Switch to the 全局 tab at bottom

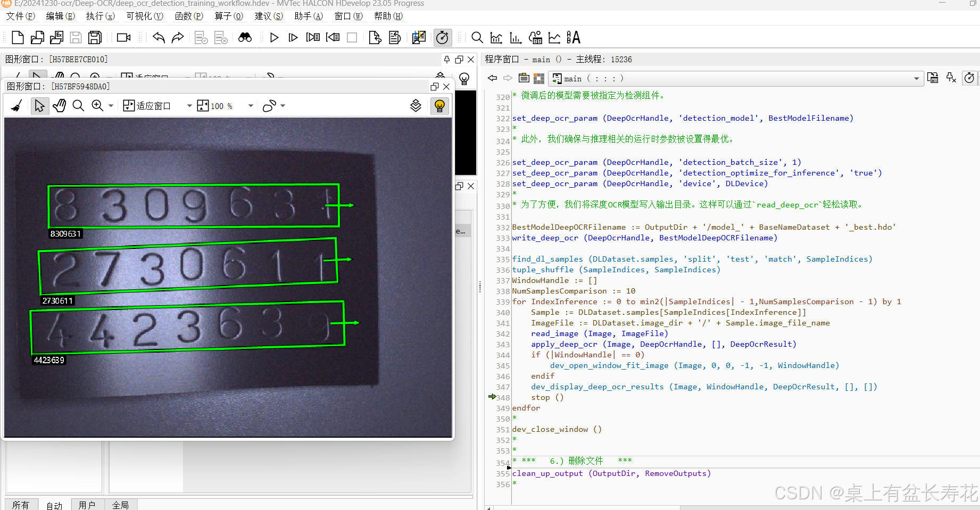click(x=121, y=504)
